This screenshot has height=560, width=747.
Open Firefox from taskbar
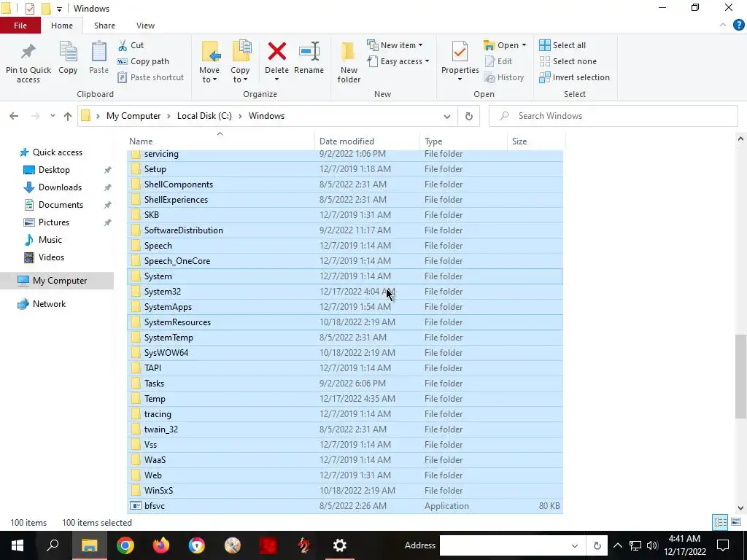161,545
